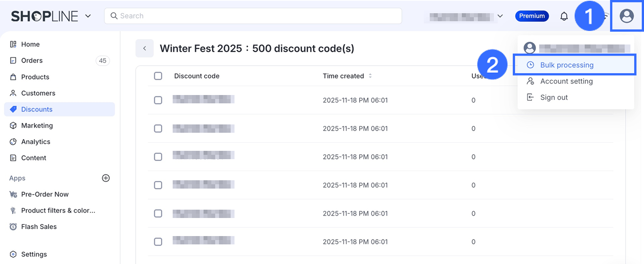The image size is (644, 264).
Task: Open the store name dropdown chevron
Action: pyautogui.click(x=500, y=16)
